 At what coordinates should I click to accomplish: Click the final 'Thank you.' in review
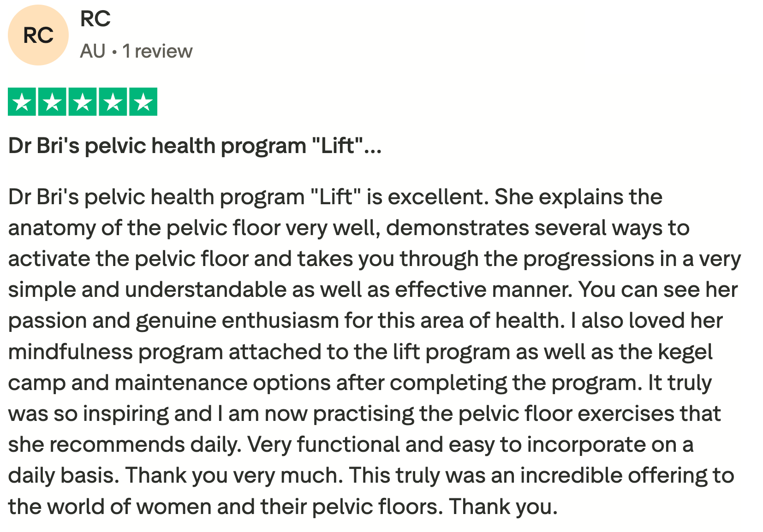(504, 507)
